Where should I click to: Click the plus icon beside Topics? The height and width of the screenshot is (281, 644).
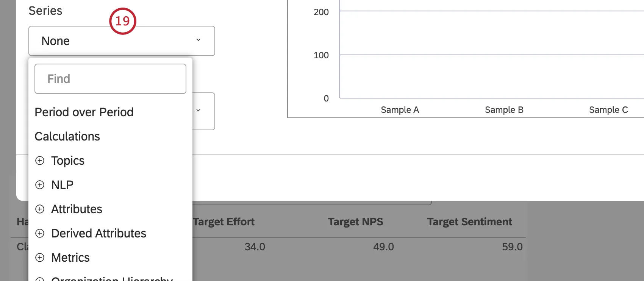click(x=40, y=161)
